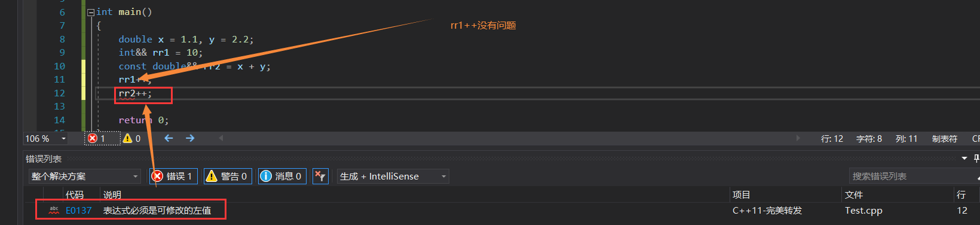
Task: Open the 整个解决方案 scope dropdown
Action: [x=84, y=177]
